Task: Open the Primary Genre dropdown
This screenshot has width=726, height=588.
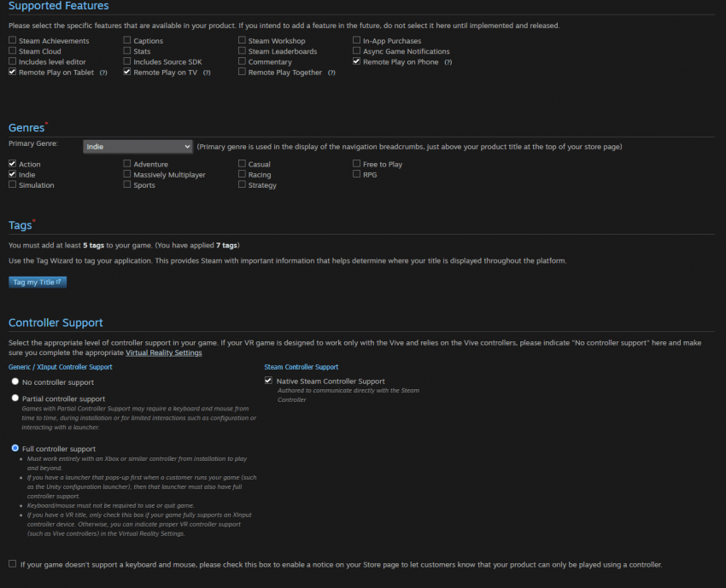Action: [x=138, y=147]
